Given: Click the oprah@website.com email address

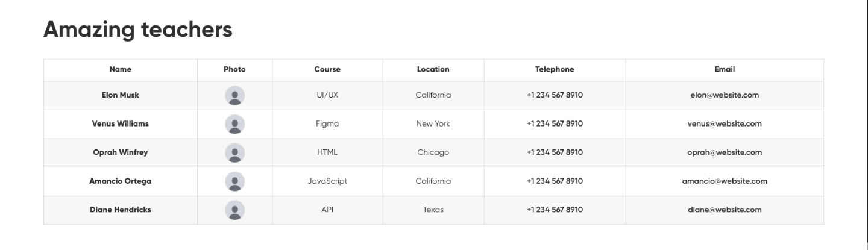Looking at the screenshot, I should point(725,152).
